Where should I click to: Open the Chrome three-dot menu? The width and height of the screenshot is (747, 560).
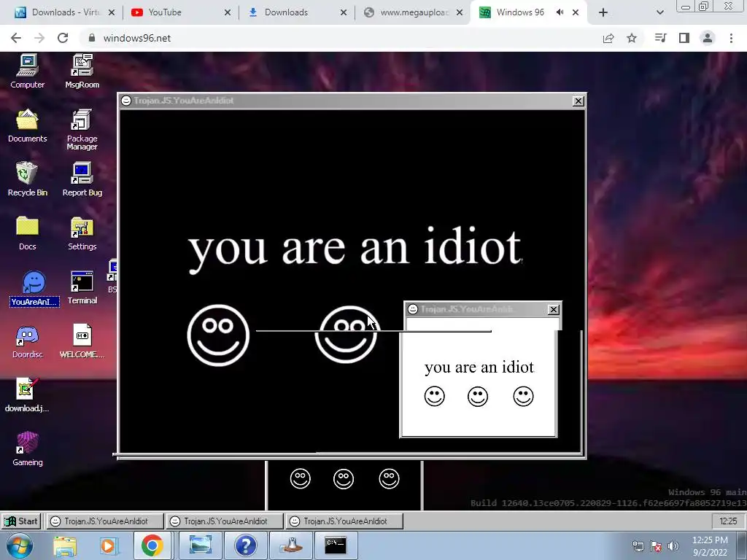[x=731, y=38]
